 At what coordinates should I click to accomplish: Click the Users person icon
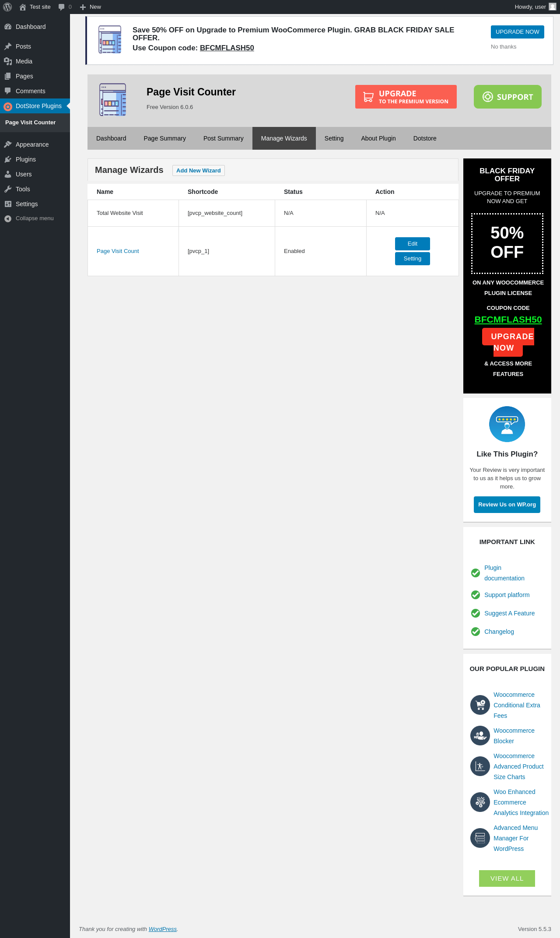(8, 174)
